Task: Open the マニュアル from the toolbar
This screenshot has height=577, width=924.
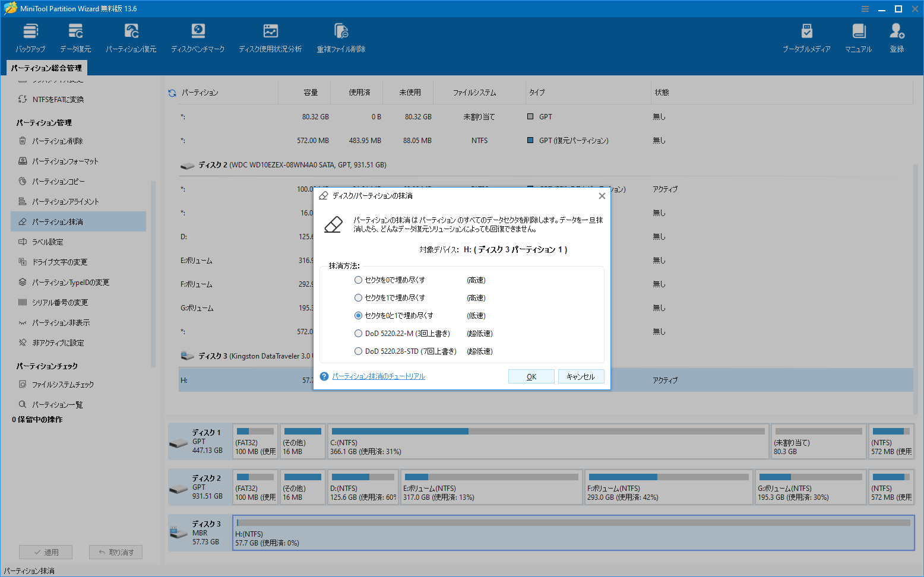Action: pyautogui.click(x=858, y=37)
